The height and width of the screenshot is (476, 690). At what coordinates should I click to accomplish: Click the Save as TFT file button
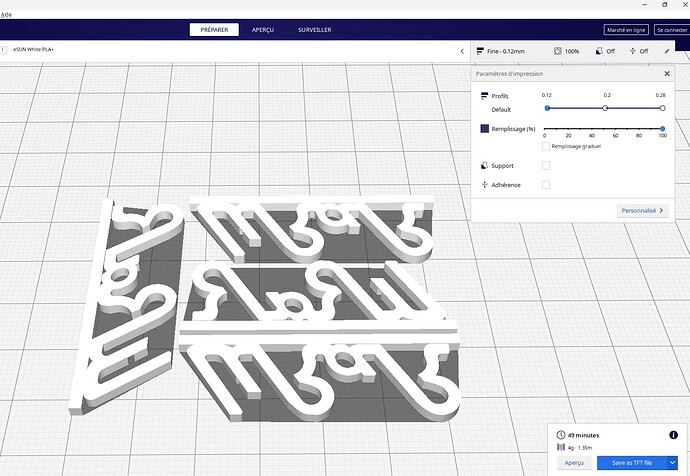click(632, 463)
